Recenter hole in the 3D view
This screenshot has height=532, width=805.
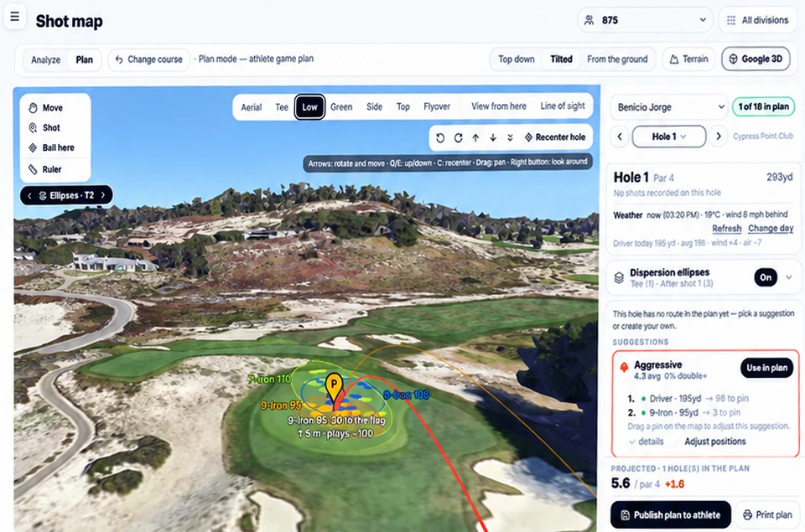point(555,137)
